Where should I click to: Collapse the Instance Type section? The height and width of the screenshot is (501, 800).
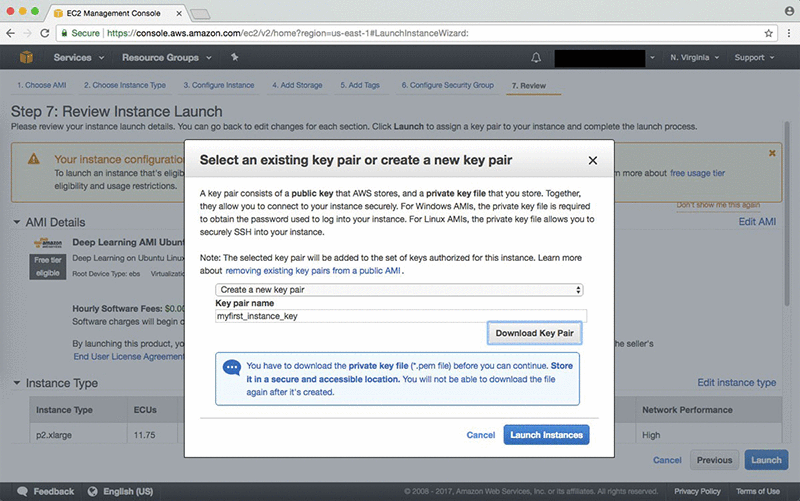click(17, 383)
